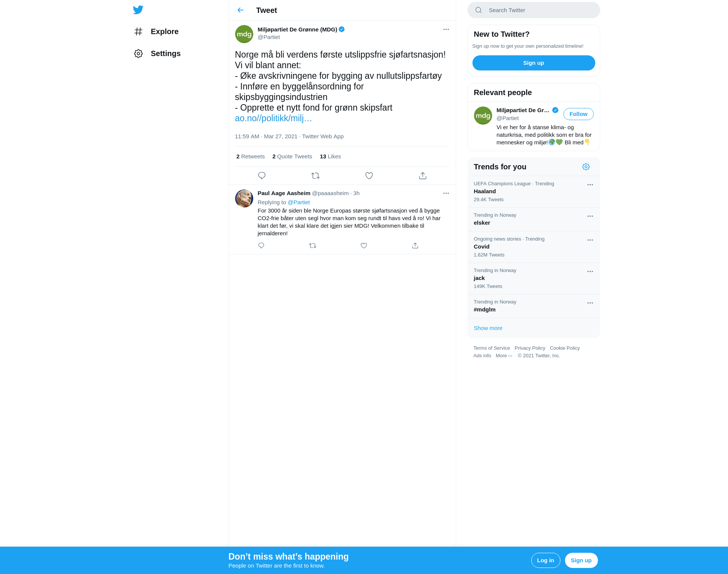Click Log in on the bottom banner
Screen dimensions: 728x574
545,560
